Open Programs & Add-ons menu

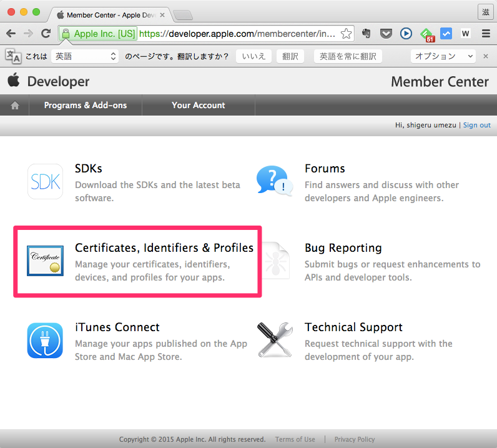(86, 106)
